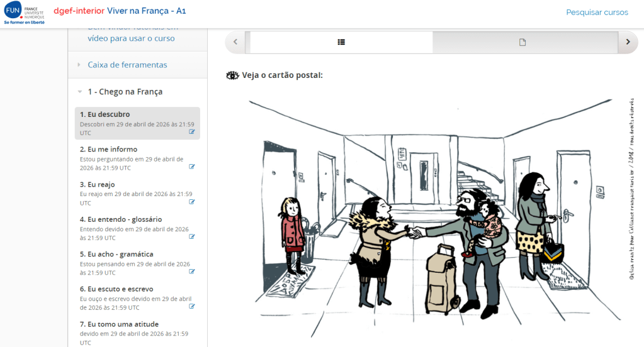The height and width of the screenshot is (347, 644).
Task: Select lesson 5. Eu acho - gramática
Action: 137,263
